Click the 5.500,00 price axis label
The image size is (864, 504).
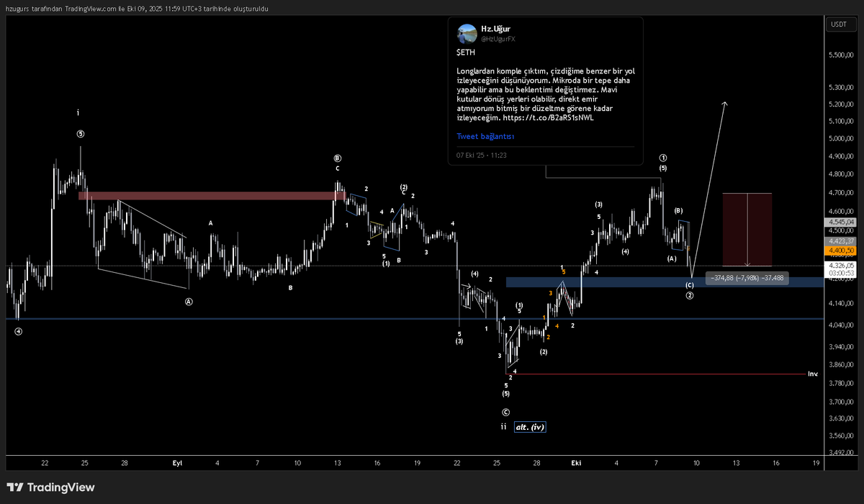click(x=842, y=55)
